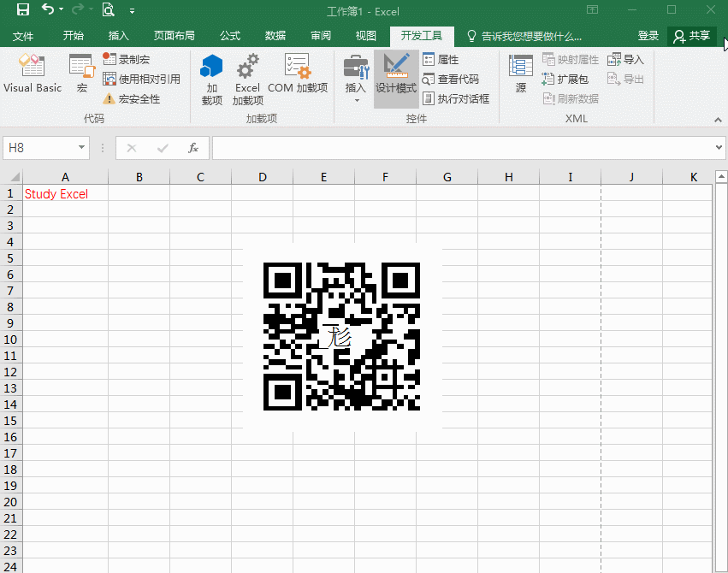Click the Print Preview icon
This screenshot has height=573, width=728.
pos(108,9)
